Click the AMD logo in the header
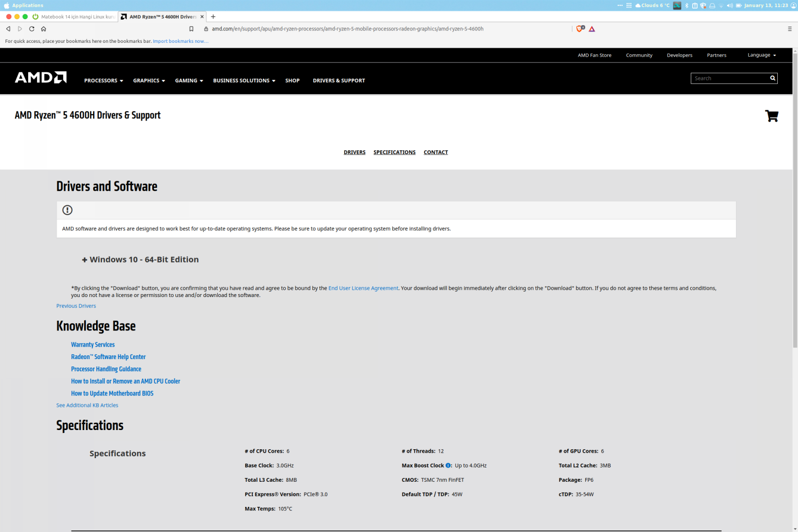 point(41,77)
